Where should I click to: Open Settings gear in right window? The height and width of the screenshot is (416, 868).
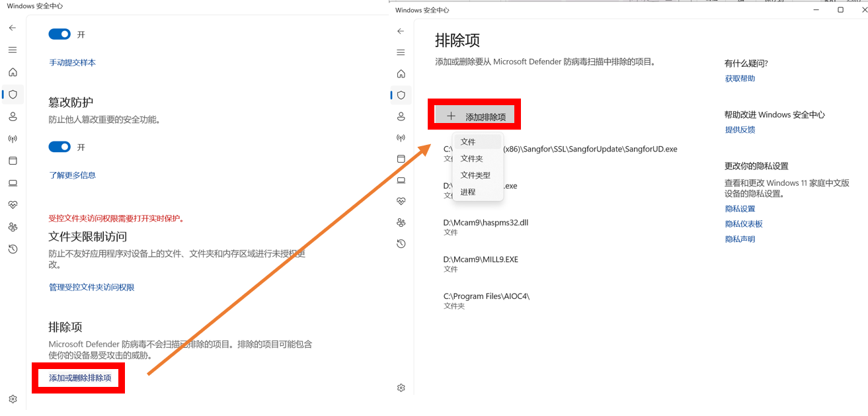click(x=401, y=388)
